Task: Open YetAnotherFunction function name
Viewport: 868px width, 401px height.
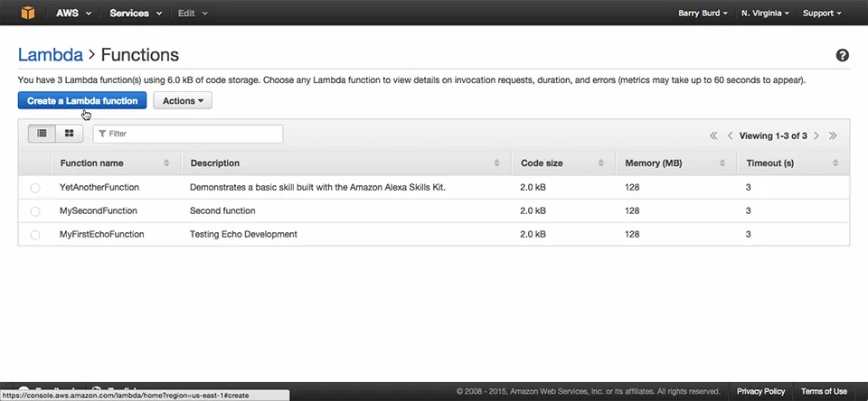Action: coord(99,188)
